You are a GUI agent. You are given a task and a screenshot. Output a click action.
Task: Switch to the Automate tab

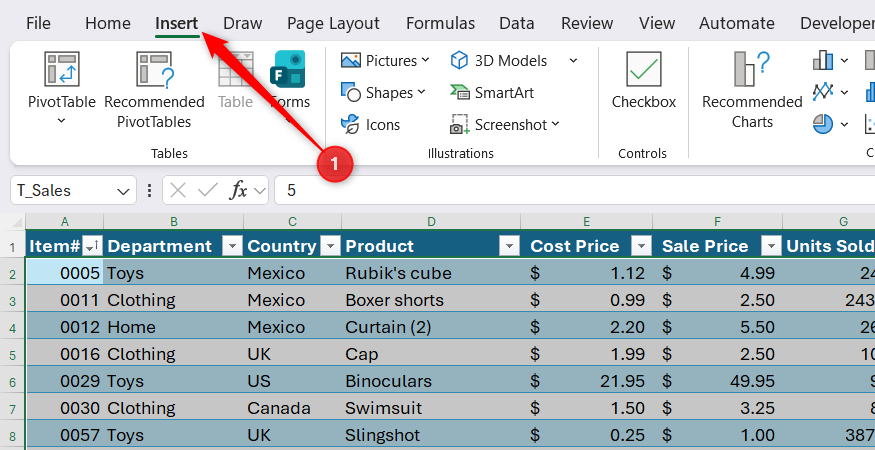pyautogui.click(x=737, y=23)
